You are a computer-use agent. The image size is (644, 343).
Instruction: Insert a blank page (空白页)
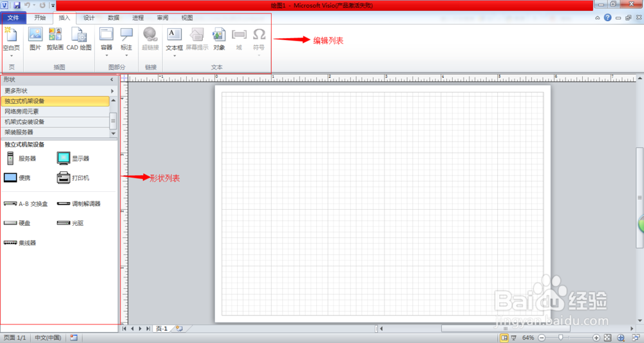coord(11,39)
